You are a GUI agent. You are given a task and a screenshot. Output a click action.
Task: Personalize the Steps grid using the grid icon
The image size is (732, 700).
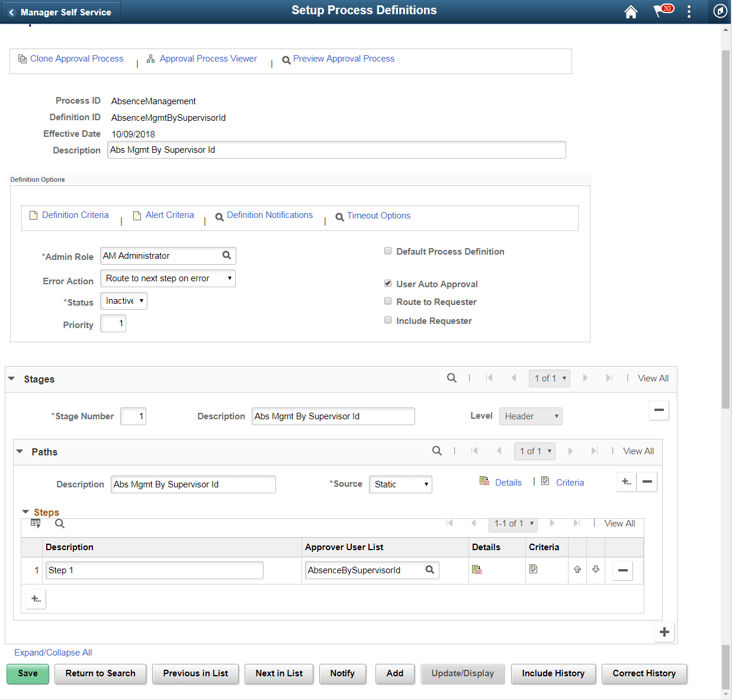(x=36, y=523)
